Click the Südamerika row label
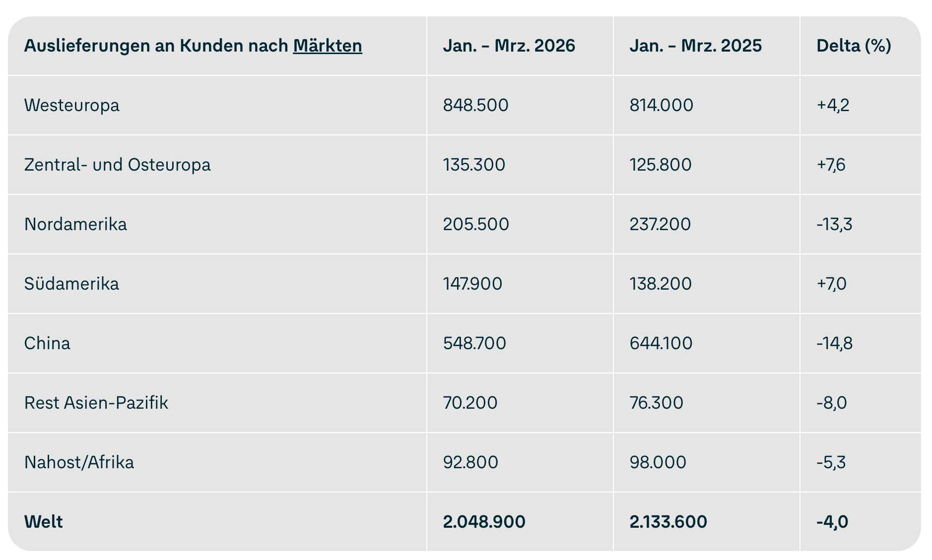This screenshot has width=932, height=560. point(71,284)
